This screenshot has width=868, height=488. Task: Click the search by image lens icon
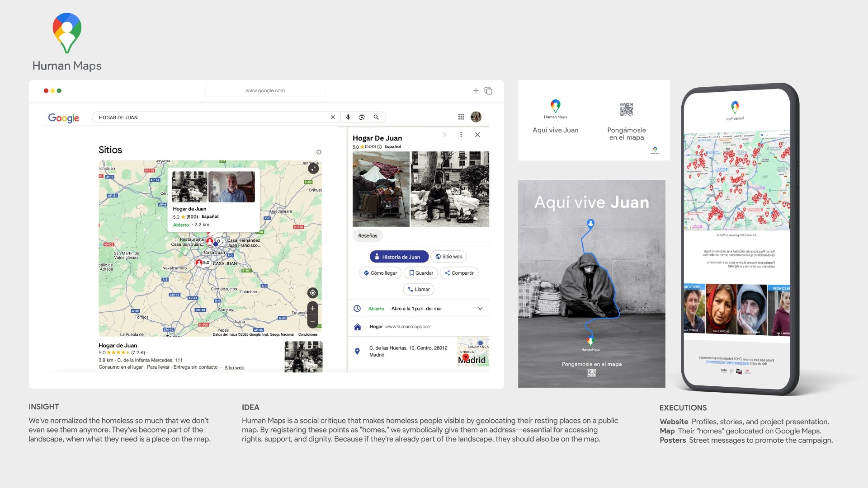[x=362, y=117]
